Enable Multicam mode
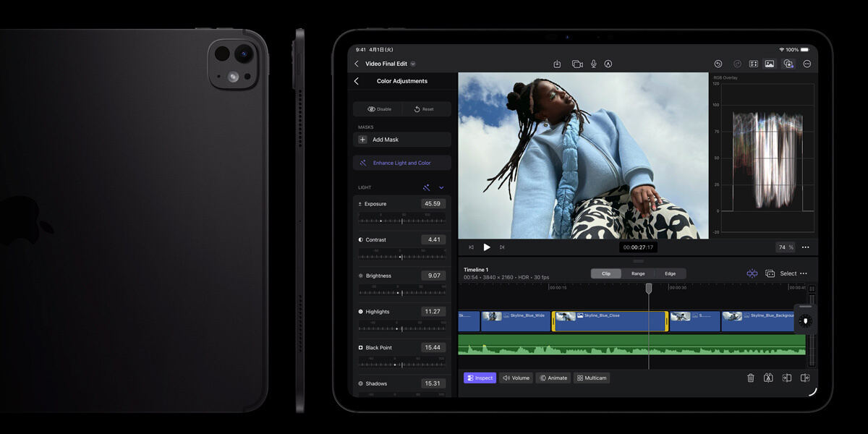868x434 pixels. (x=591, y=378)
